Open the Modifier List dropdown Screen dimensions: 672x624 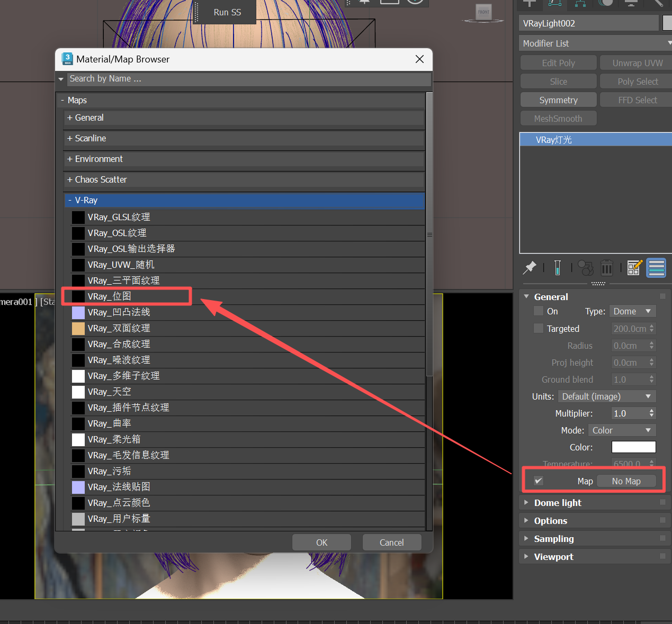pos(596,43)
